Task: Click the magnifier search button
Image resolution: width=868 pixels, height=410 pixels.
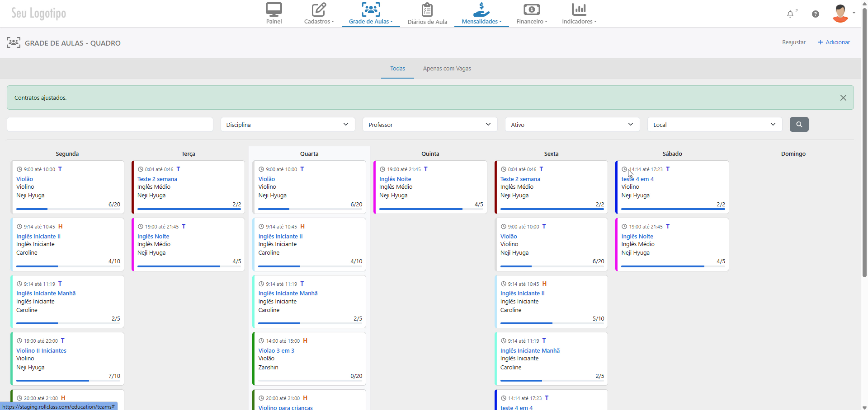Action: [x=799, y=124]
